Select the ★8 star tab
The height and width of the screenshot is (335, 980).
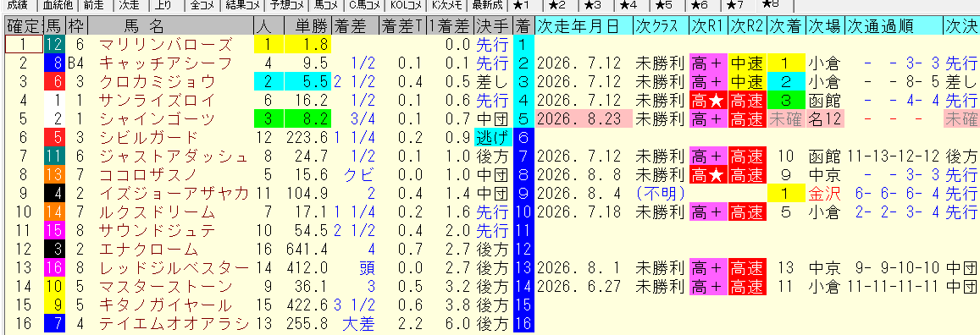click(772, 6)
